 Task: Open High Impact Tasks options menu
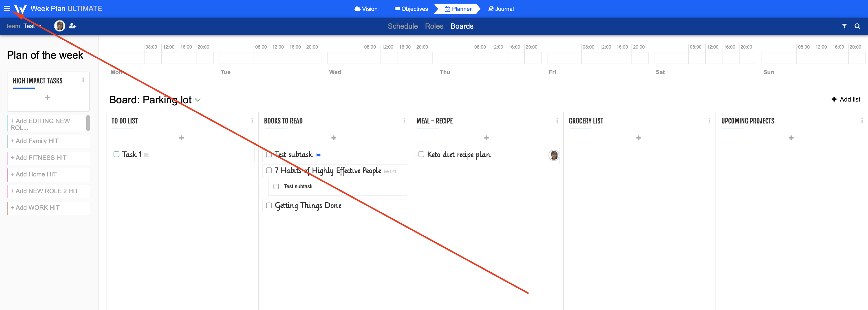click(x=83, y=80)
